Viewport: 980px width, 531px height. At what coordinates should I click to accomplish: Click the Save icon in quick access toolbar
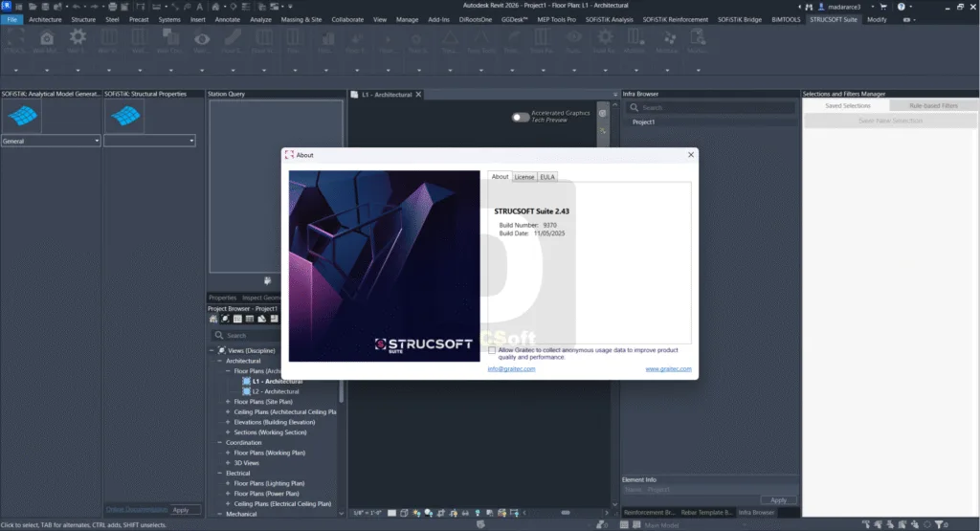pos(45,7)
